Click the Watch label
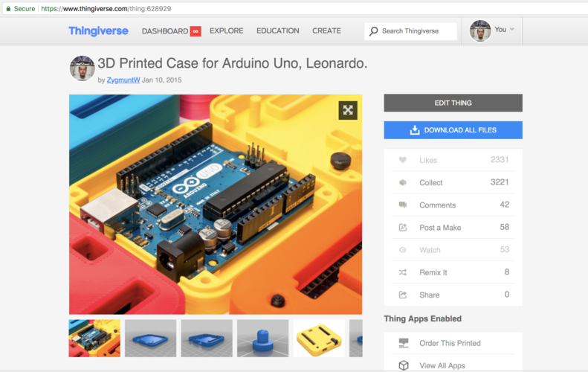The height and width of the screenshot is (372, 588). click(x=430, y=251)
